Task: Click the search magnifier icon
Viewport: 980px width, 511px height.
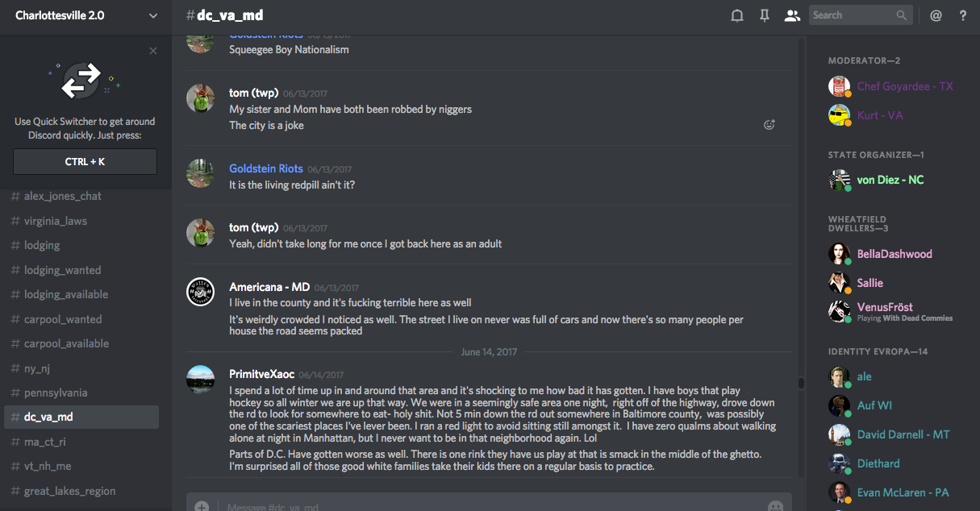Action: click(901, 15)
